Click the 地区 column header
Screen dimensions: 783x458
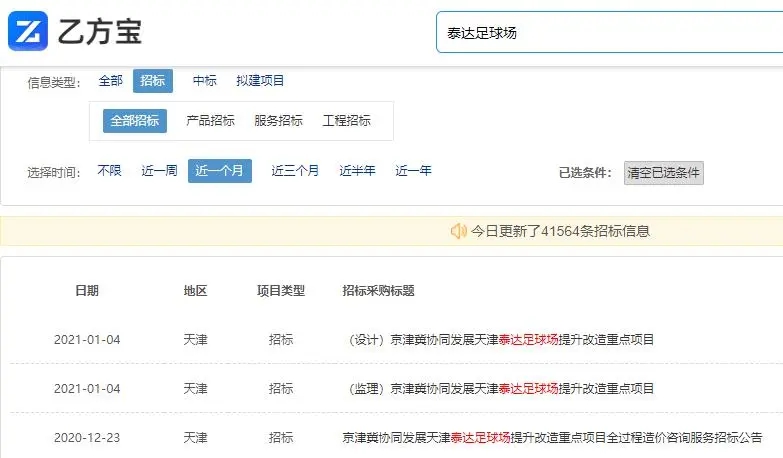(195, 291)
